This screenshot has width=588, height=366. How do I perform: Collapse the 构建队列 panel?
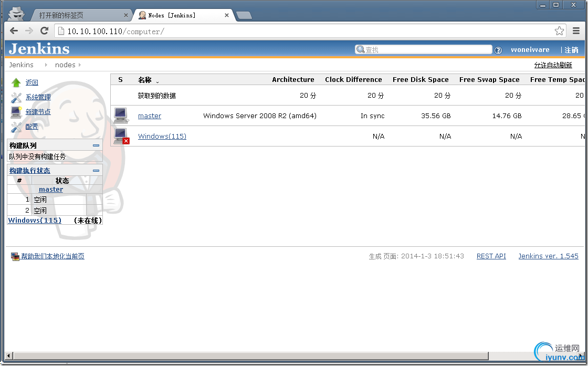96,145
